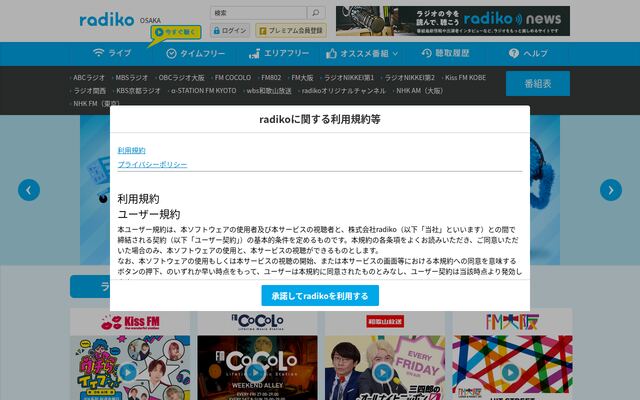
Task: Select the FM COCOLO station link
Action: click(x=233, y=78)
